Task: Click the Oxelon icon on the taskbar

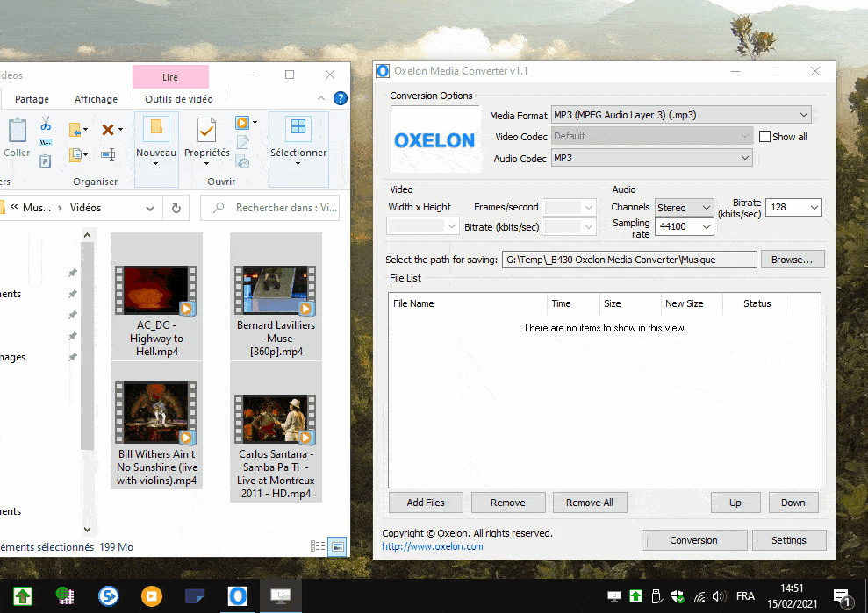Action: (238, 595)
